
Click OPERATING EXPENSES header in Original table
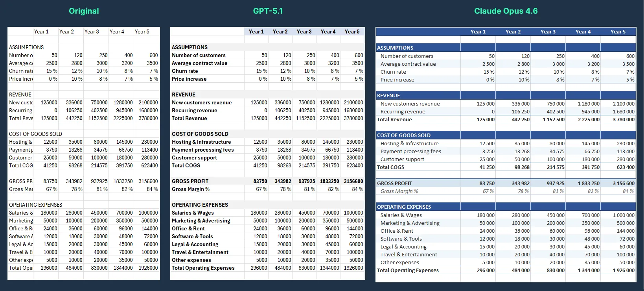pos(35,205)
